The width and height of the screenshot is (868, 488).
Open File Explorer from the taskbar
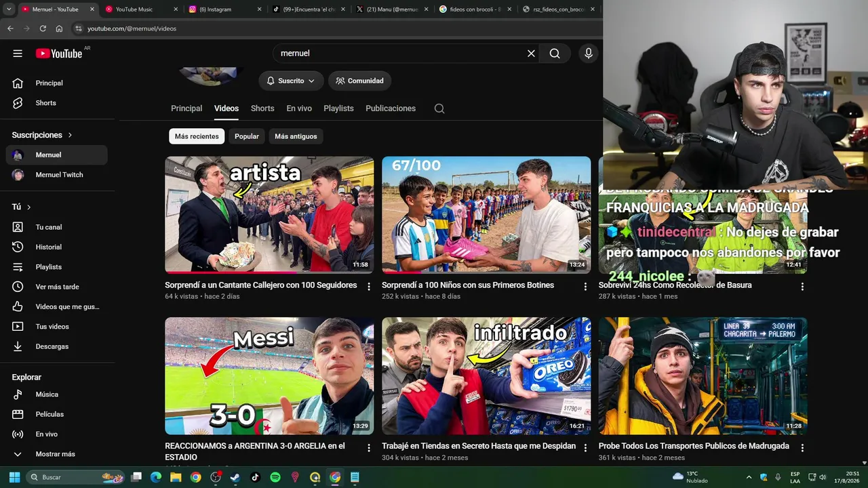pyautogui.click(x=176, y=477)
